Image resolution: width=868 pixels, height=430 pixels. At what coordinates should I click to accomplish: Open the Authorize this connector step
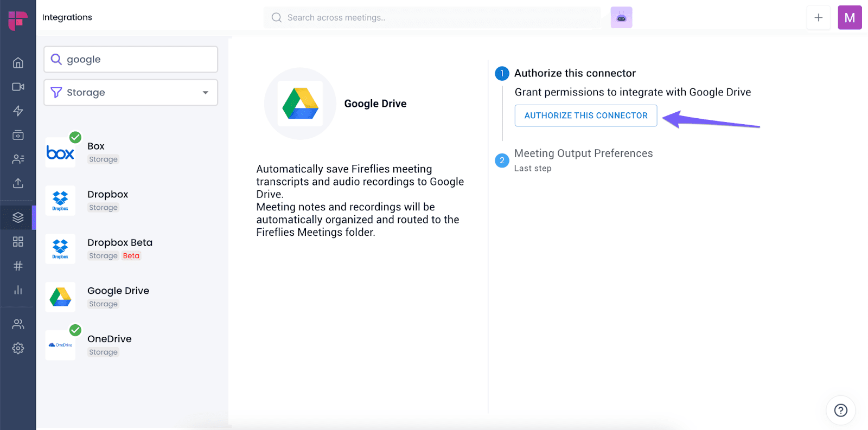tap(575, 73)
